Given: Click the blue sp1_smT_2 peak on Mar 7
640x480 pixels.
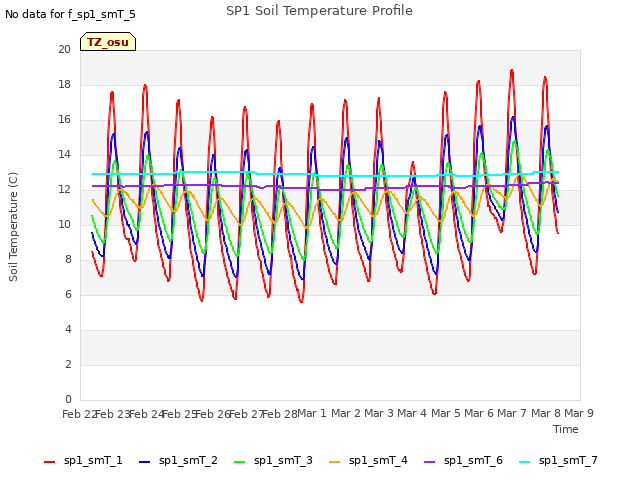Looking at the screenshot, I should pyautogui.click(x=513, y=118).
